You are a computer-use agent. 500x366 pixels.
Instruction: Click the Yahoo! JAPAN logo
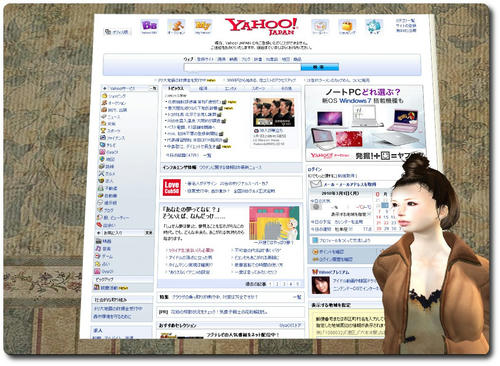[261, 27]
